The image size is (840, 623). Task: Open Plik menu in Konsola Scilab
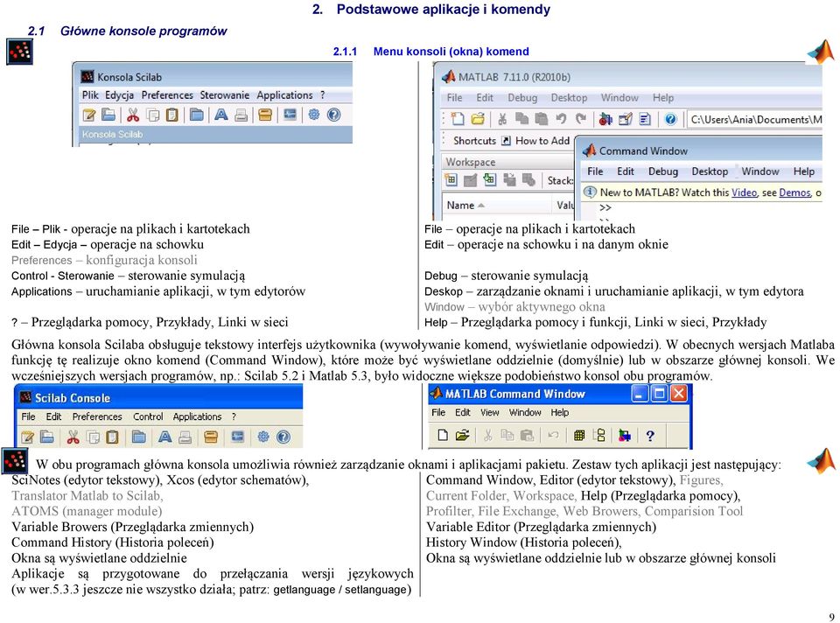(90, 94)
